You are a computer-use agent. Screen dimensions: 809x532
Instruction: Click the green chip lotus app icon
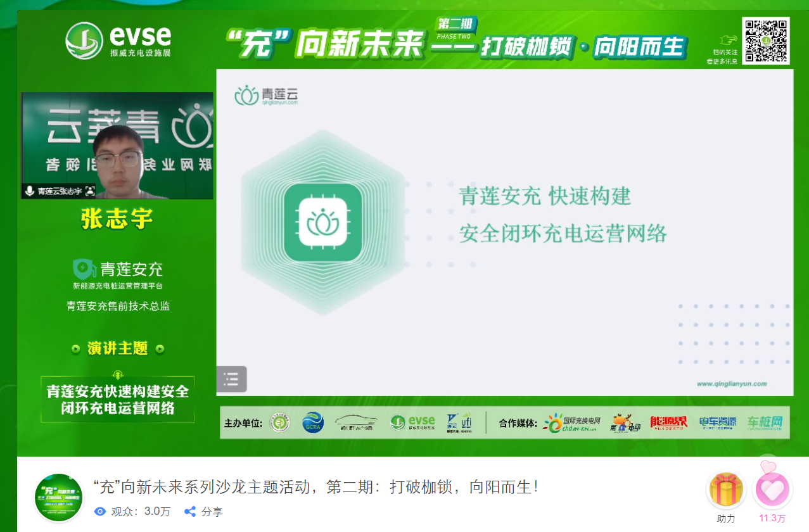322,222
